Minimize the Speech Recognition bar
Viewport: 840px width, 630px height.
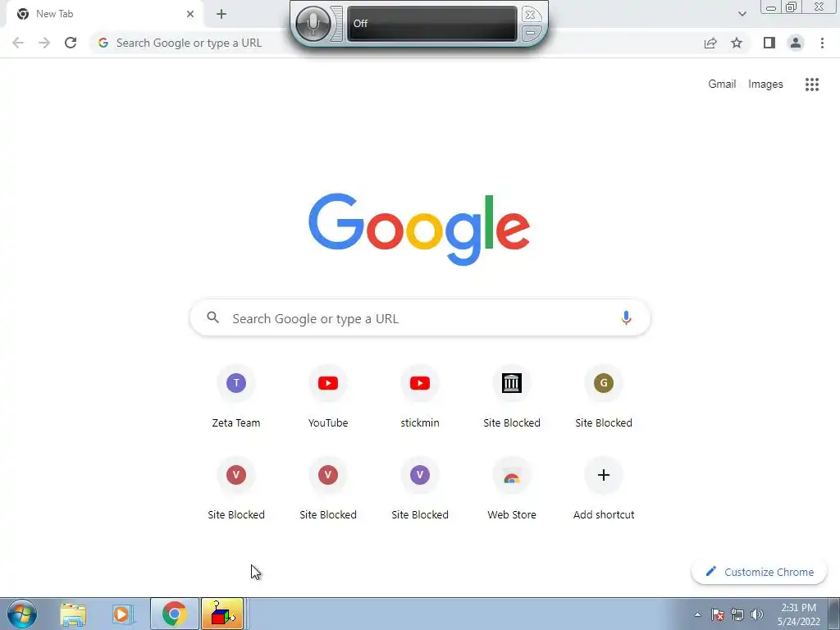(530, 33)
